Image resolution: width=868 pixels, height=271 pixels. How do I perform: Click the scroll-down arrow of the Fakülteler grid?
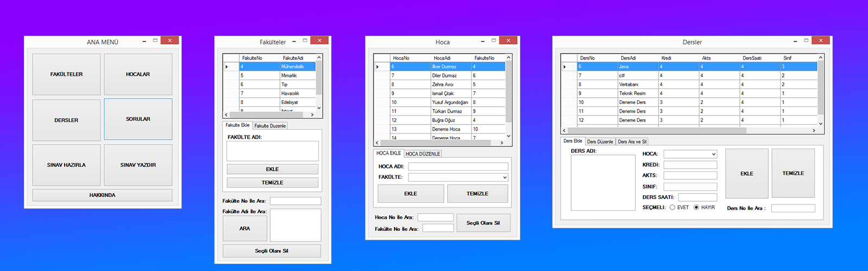[x=319, y=108]
